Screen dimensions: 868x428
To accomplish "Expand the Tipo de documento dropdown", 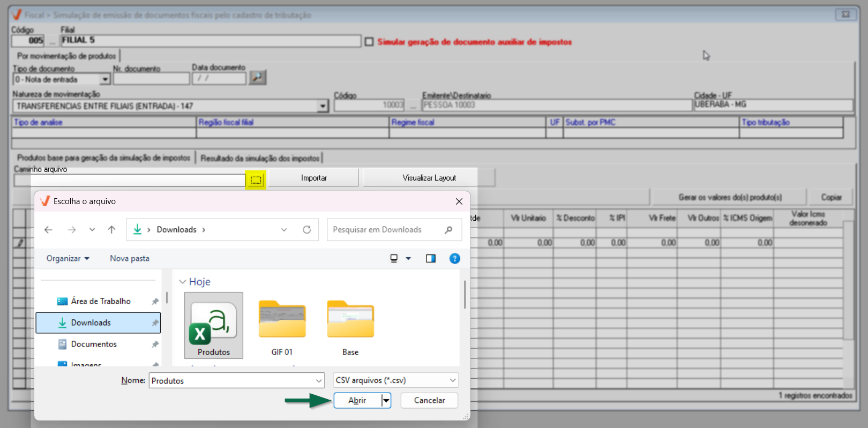I will [105, 79].
